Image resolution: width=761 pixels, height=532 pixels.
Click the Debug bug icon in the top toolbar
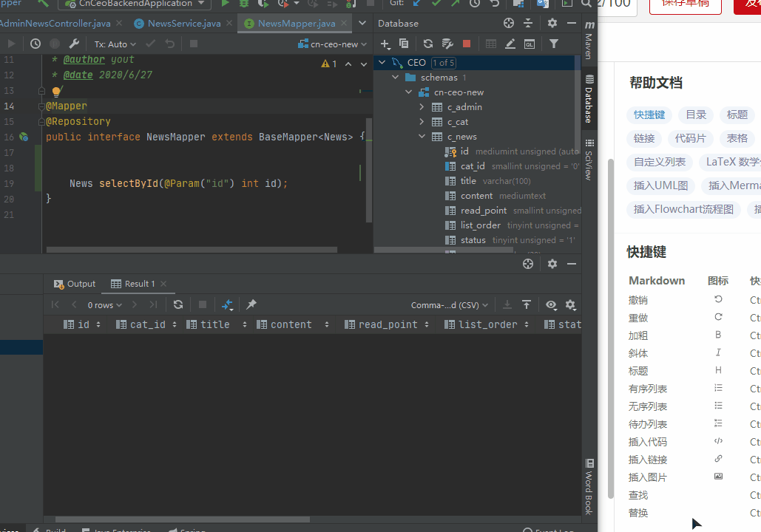tap(243, 4)
